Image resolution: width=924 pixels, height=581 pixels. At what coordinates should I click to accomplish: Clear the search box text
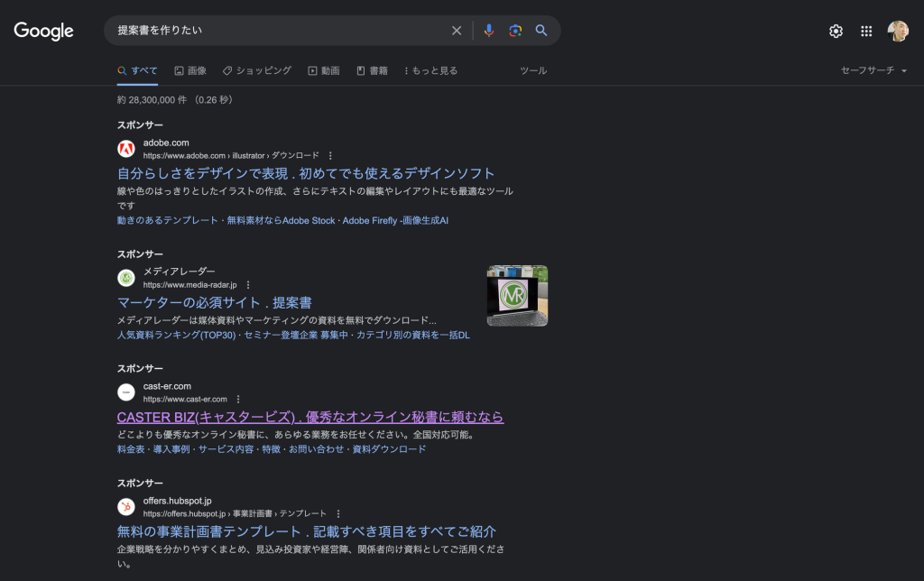coord(457,31)
